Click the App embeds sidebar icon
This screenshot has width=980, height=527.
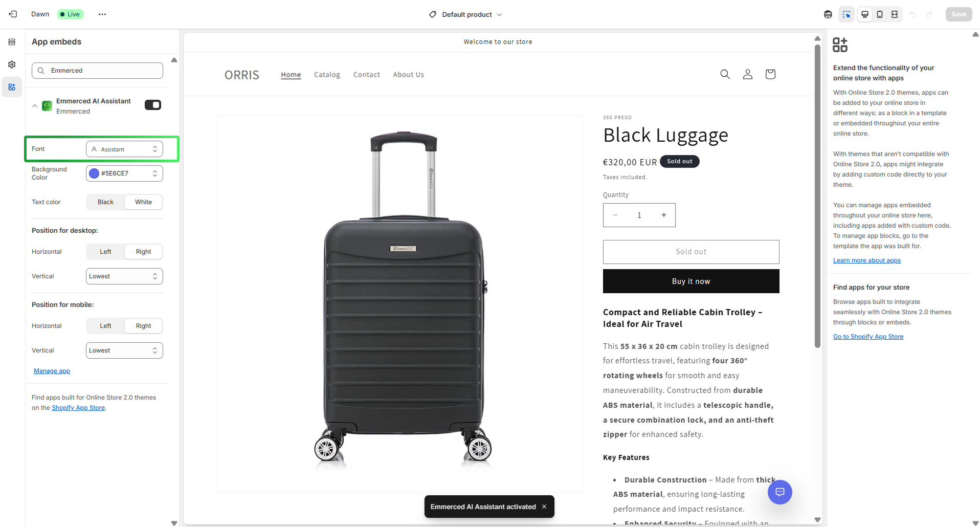pyautogui.click(x=12, y=87)
